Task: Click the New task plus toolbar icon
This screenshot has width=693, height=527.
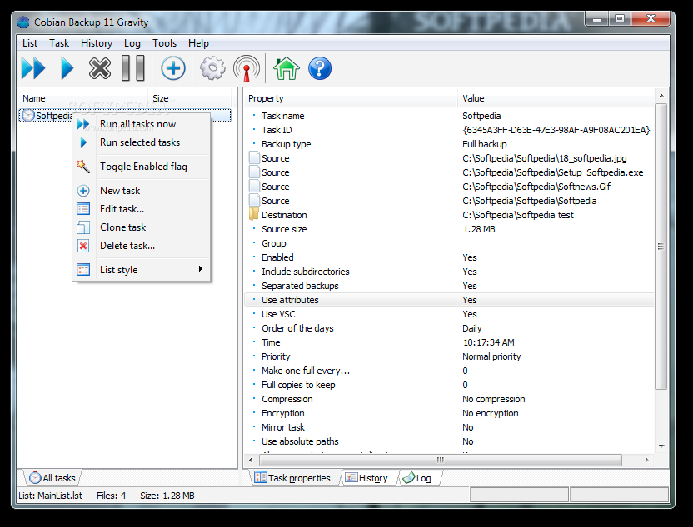Action: pyautogui.click(x=173, y=69)
